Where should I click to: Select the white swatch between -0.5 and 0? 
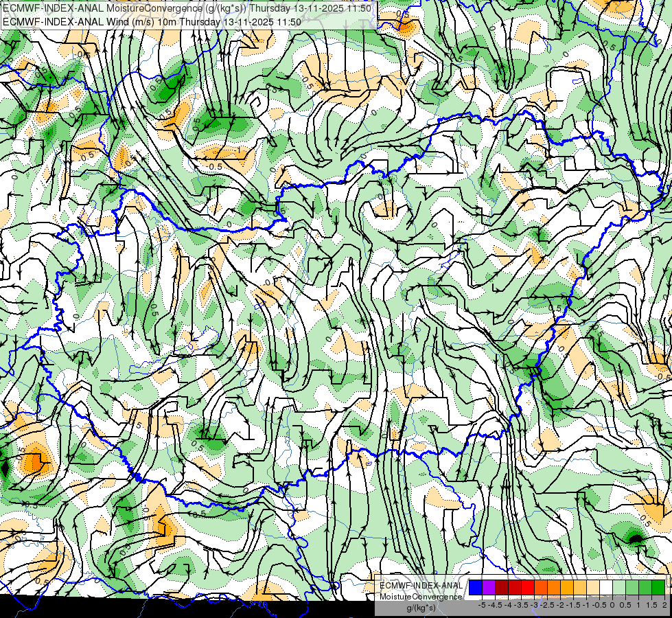click(606, 587)
